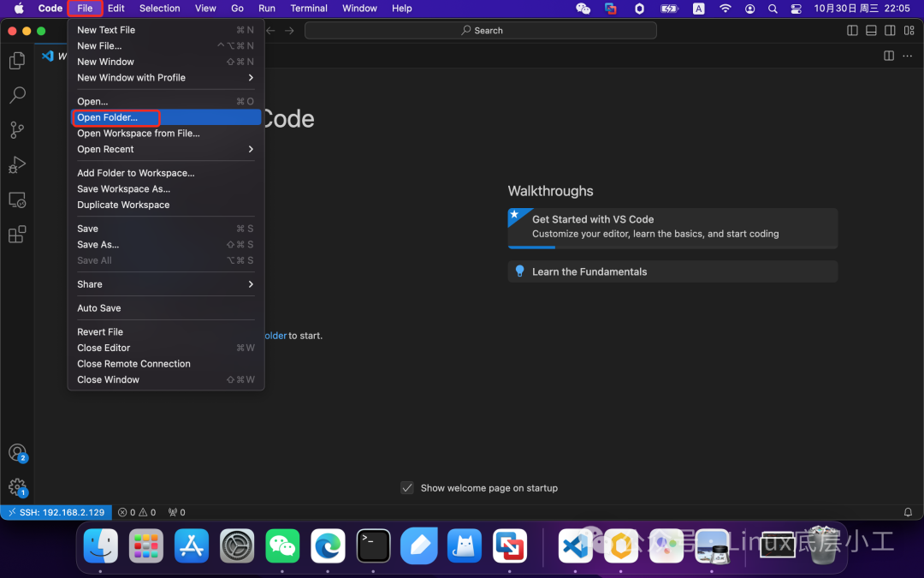This screenshot has width=924, height=578.
Task: Choose Close Window menu entry
Action: [166, 380]
